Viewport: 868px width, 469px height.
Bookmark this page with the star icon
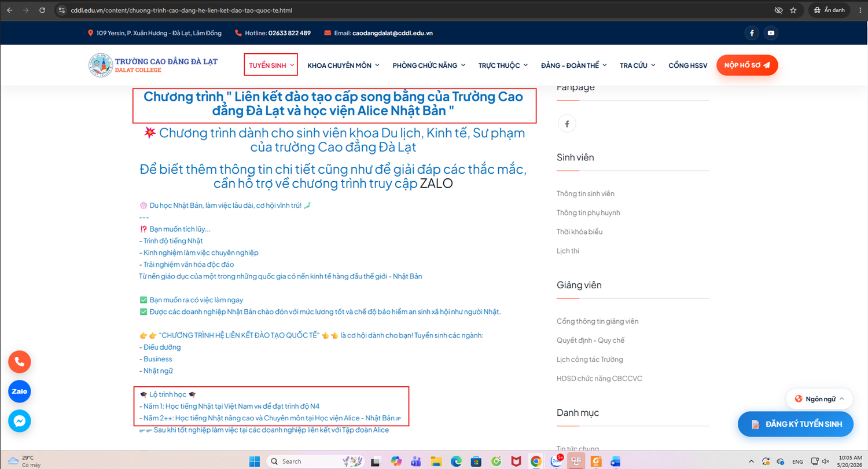click(x=793, y=10)
